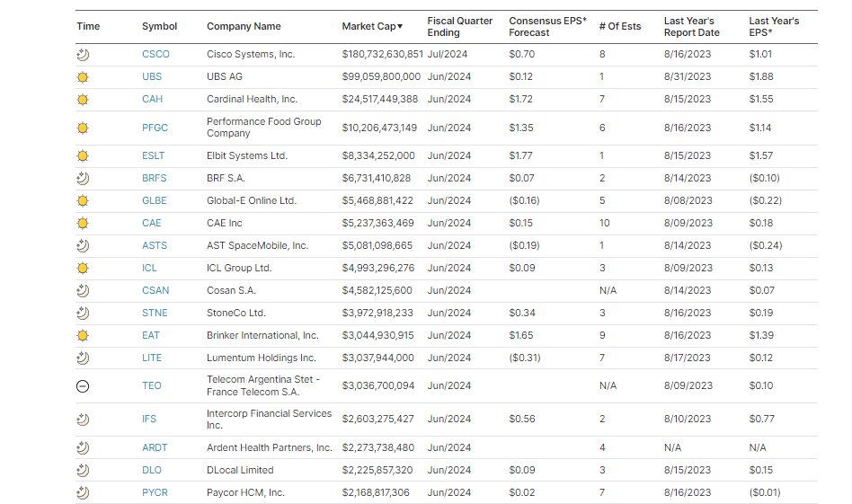Click the sun icon in the CAE row
Image resolution: width=852 pixels, height=504 pixels.
pos(83,223)
